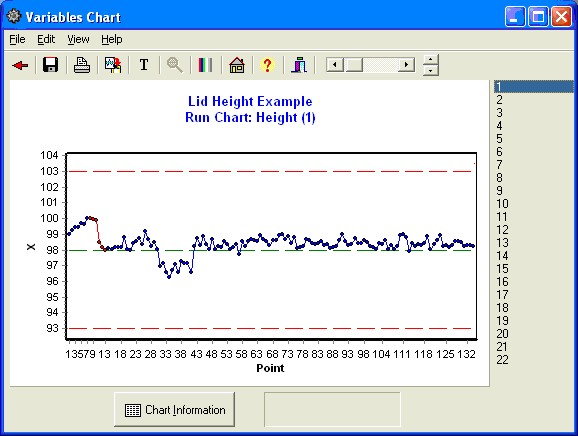Click the spinner up arrow

431,59
